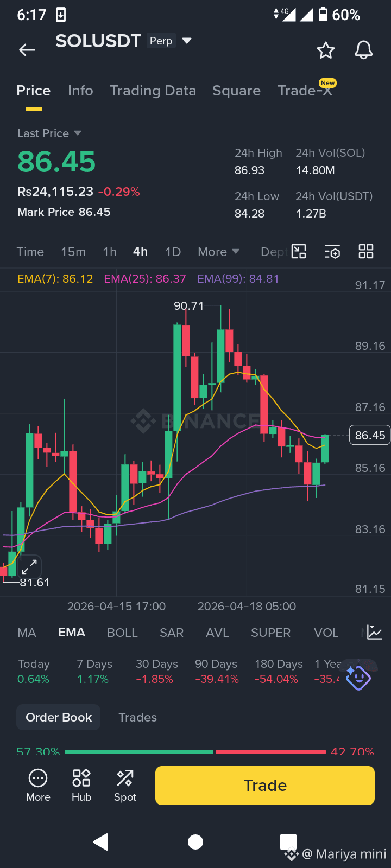Tap the 24h High value 86.93
The image size is (391, 868).
coord(250,170)
